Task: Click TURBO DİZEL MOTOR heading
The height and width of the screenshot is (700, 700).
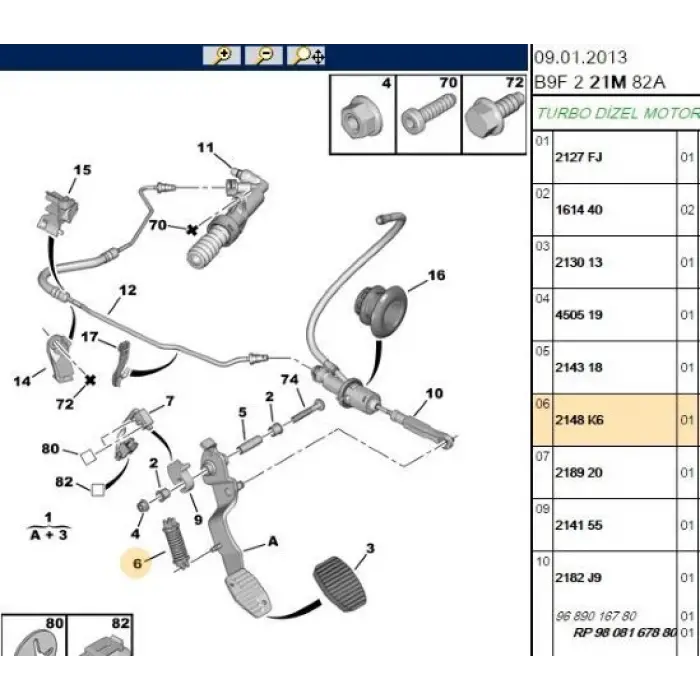Action: (618, 113)
